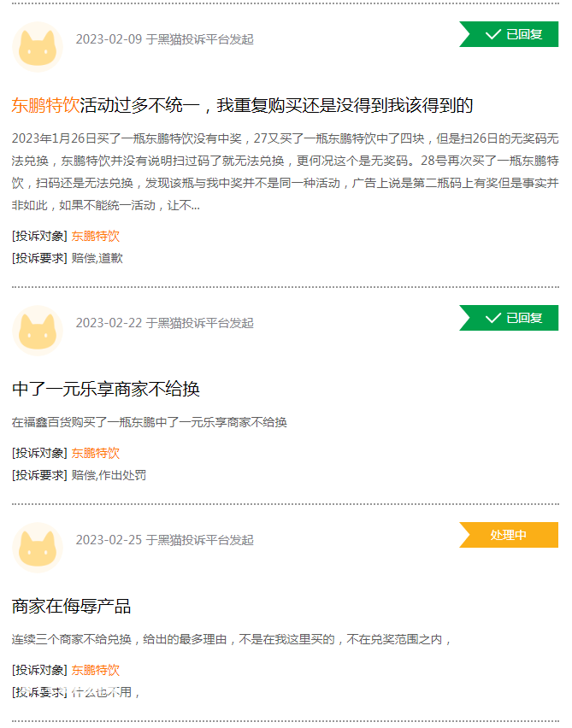Viewport: 572px width, 728px height.
Task: Click the 已回复 badge on the first complaint
Action: pos(509,34)
